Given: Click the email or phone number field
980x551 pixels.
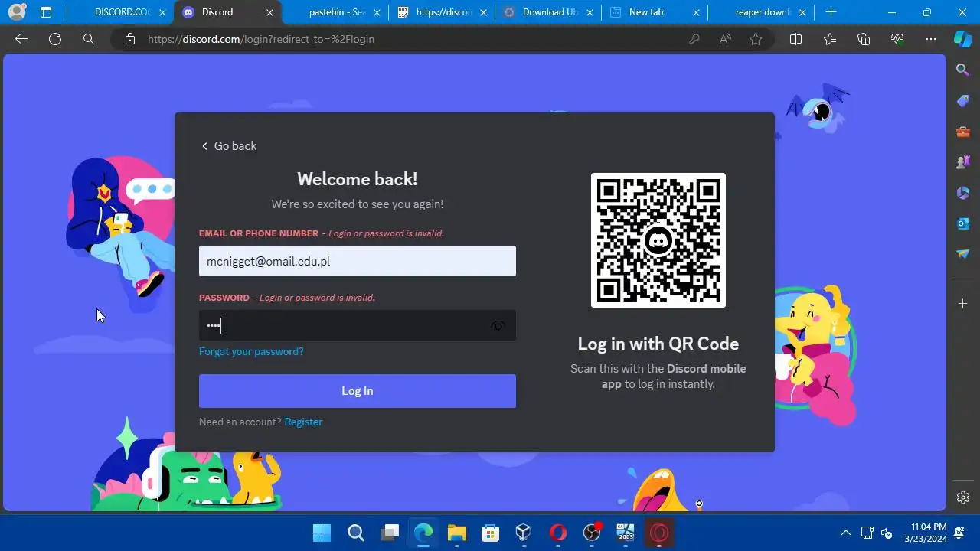Looking at the screenshot, I should click(358, 261).
